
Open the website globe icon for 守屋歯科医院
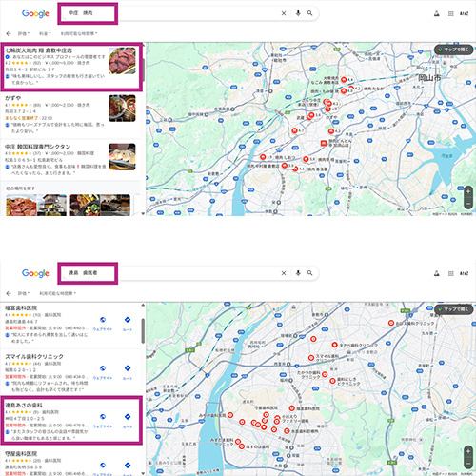pos(103,466)
